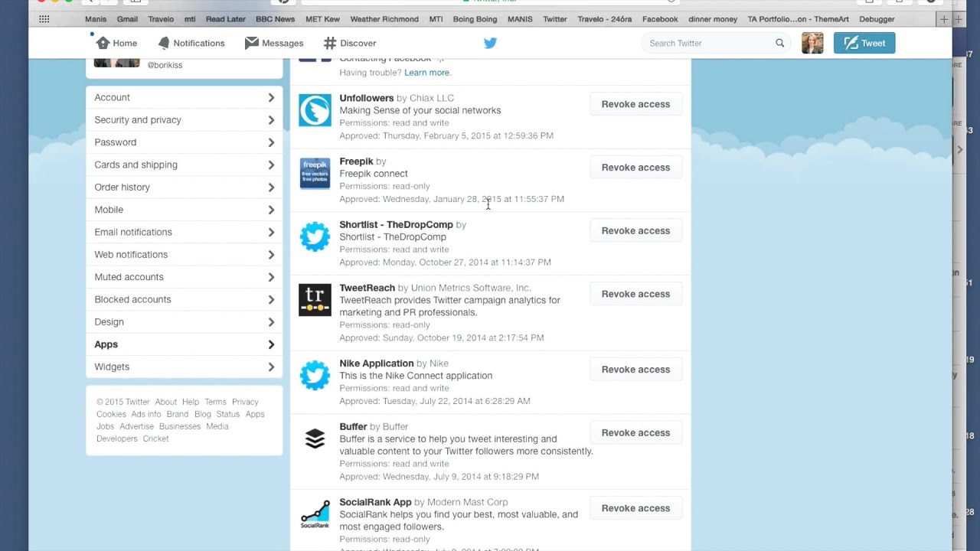Open the footer Help link
The image size is (980, 551).
tap(191, 402)
